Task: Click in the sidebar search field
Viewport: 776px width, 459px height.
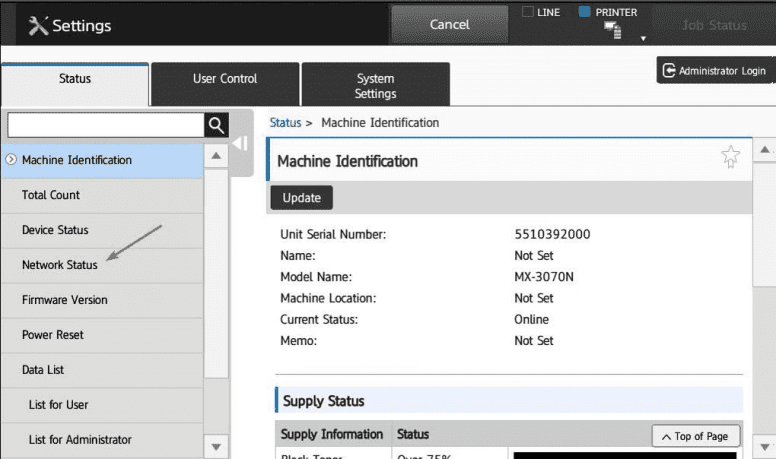Action: pyautogui.click(x=104, y=124)
